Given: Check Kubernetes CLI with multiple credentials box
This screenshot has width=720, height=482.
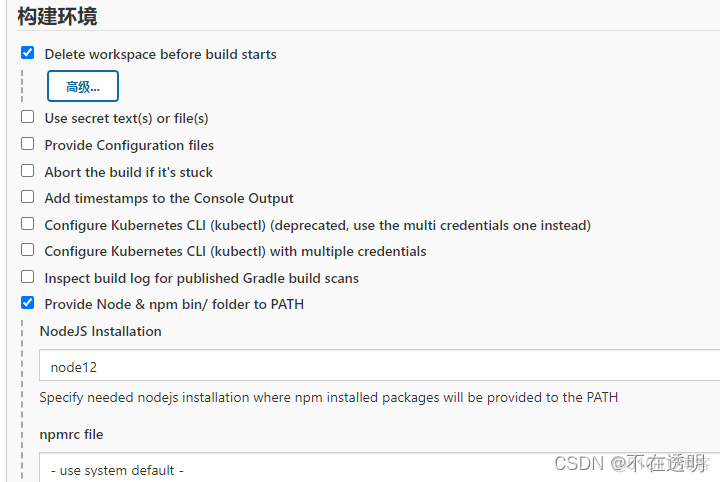Looking at the screenshot, I should [27, 250].
